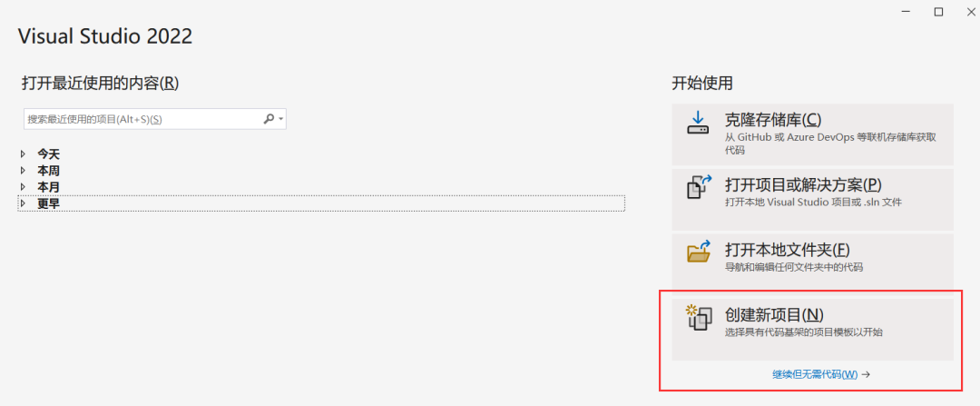Click the arrow beside 继续但无需代码

point(866,375)
